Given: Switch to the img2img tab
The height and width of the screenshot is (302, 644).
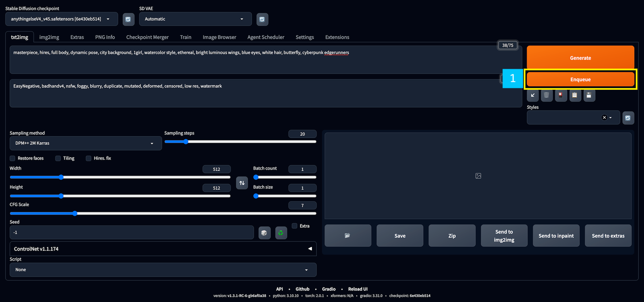Looking at the screenshot, I should (x=49, y=37).
